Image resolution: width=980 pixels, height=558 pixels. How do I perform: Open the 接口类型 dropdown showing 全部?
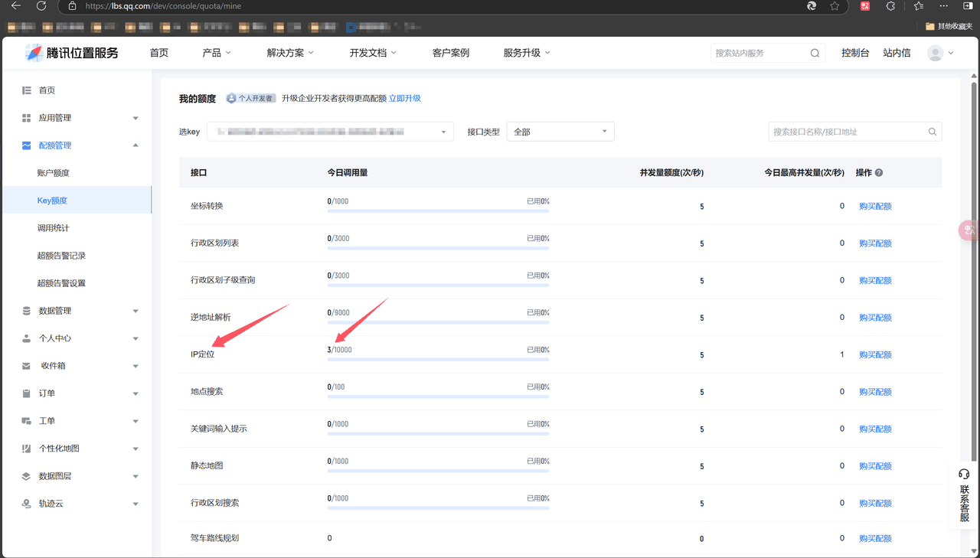[560, 132]
